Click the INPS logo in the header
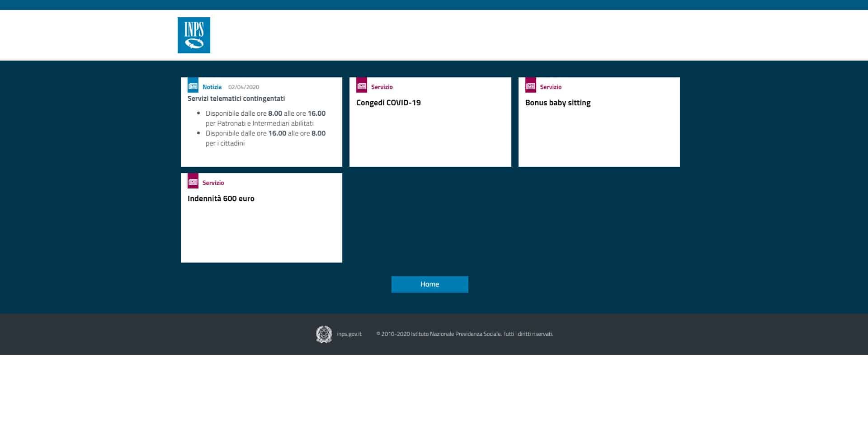This screenshot has height=438, width=868. (193, 35)
